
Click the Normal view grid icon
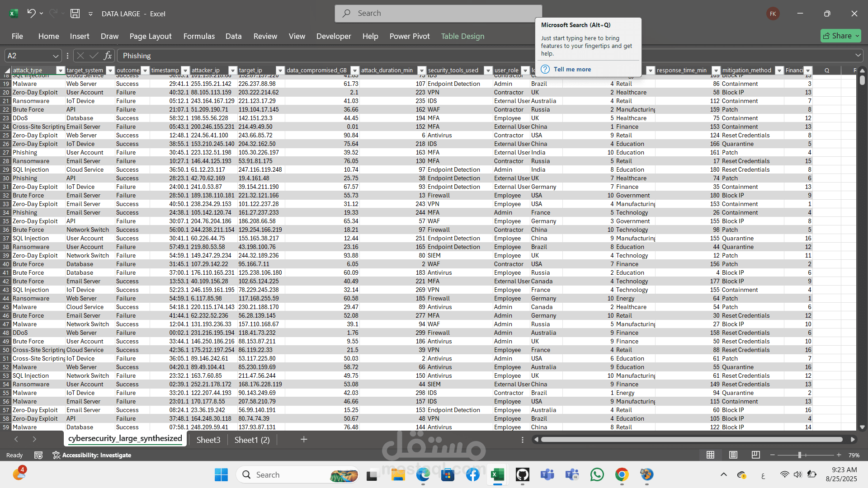click(x=711, y=455)
